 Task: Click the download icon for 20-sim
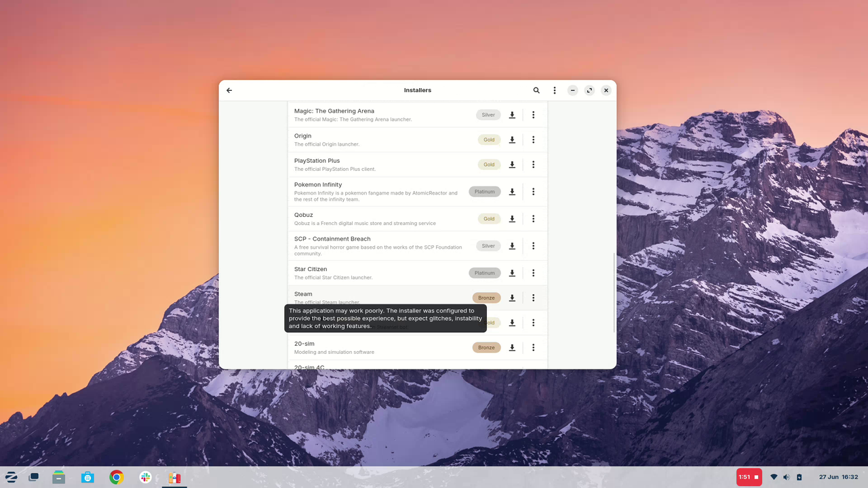512,348
